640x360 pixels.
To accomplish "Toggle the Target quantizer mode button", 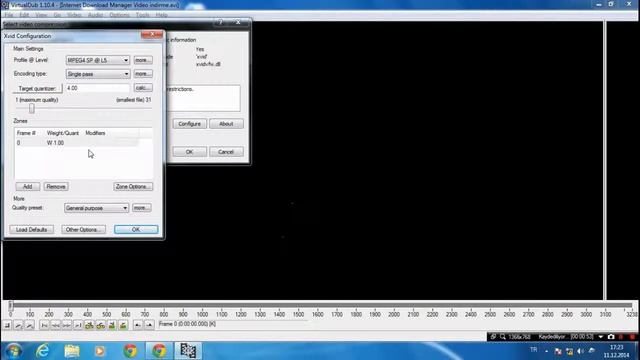I will pyautogui.click(x=37, y=88).
